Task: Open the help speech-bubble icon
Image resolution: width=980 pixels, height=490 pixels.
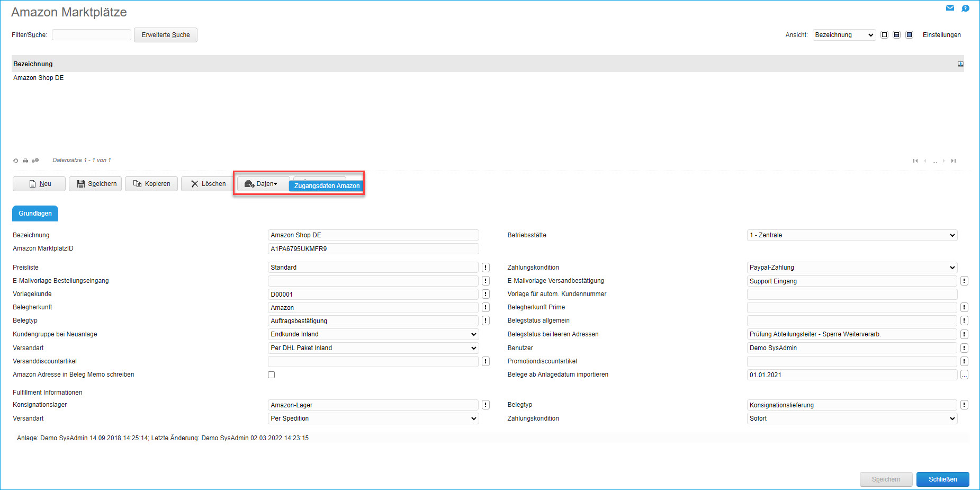Action: (x=965, y=8)
